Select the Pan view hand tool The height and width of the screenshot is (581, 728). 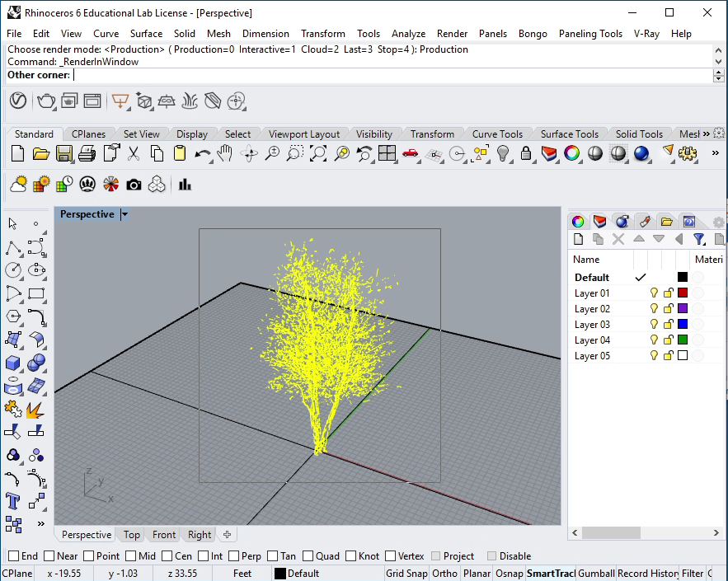click(225, 153)
